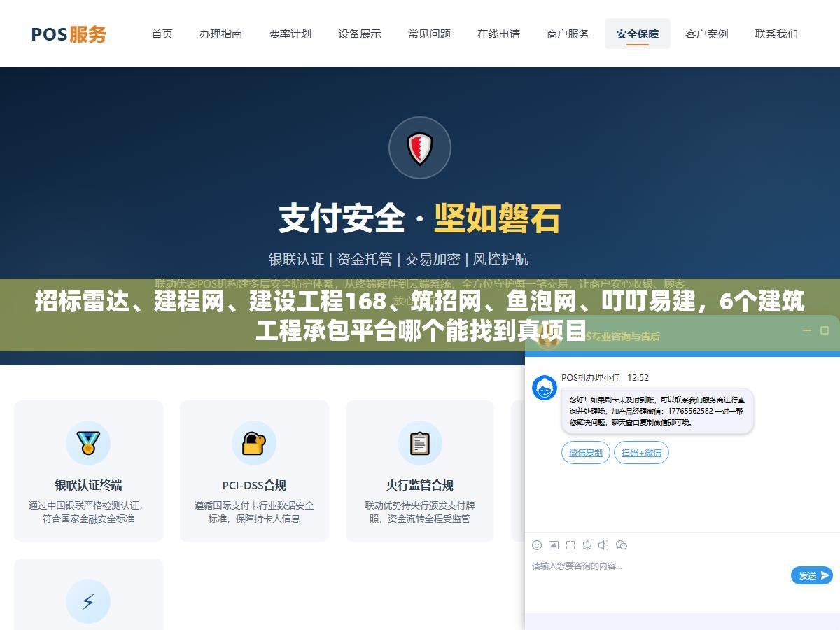Click the POS服务 site logo

69,34
